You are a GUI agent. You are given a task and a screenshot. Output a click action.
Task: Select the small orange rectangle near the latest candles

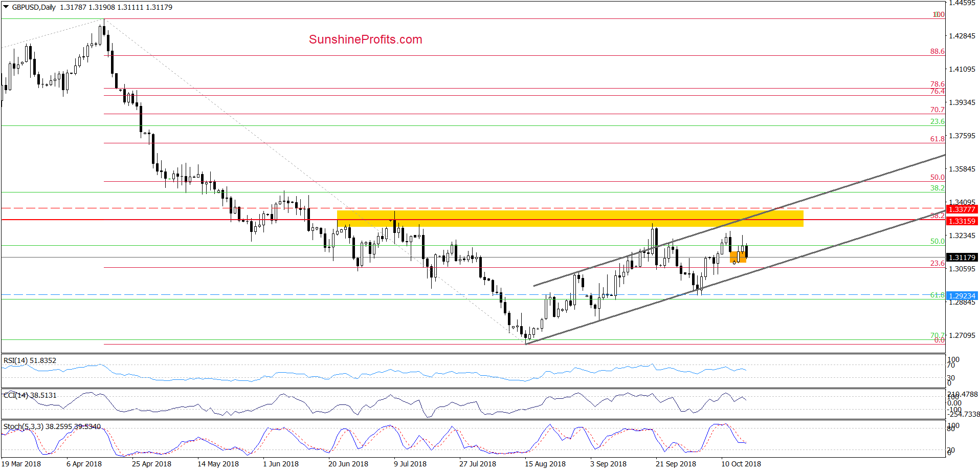(738, 257)
